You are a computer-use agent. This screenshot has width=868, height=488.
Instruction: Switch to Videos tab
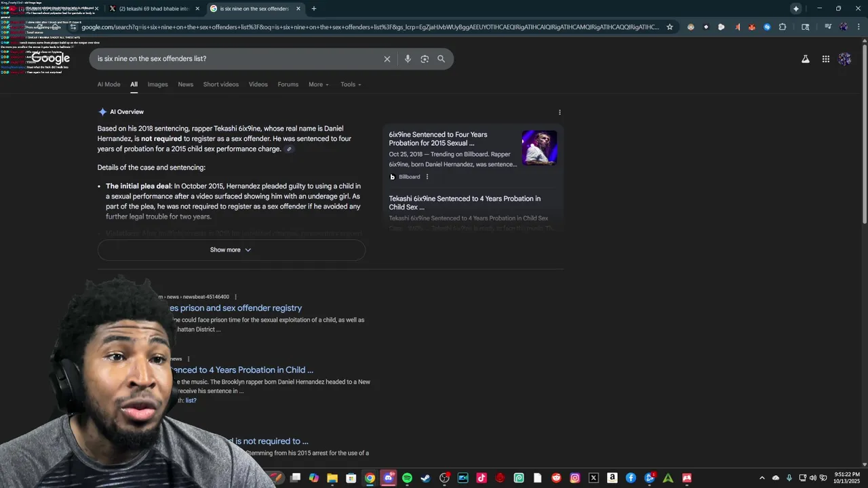pos(258,85)
